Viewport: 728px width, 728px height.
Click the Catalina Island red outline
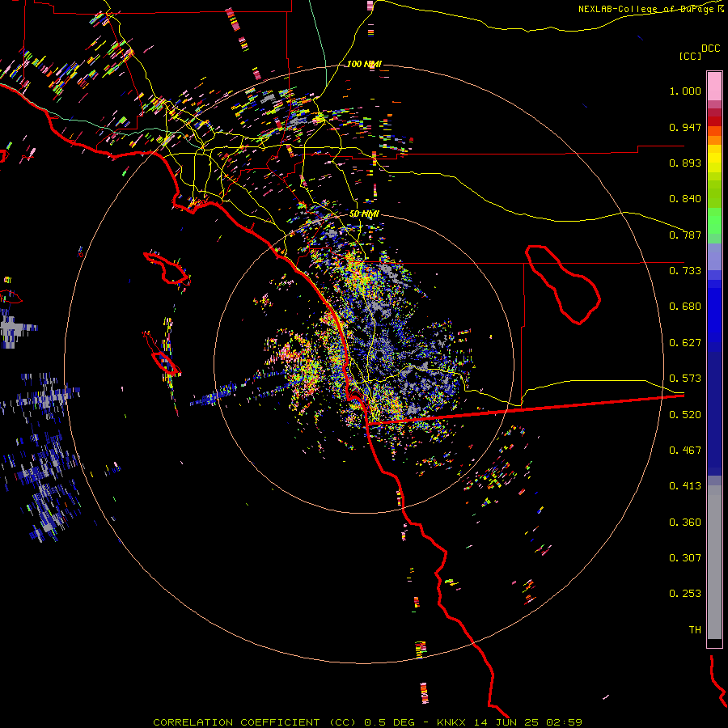click(x=167, y=269)
